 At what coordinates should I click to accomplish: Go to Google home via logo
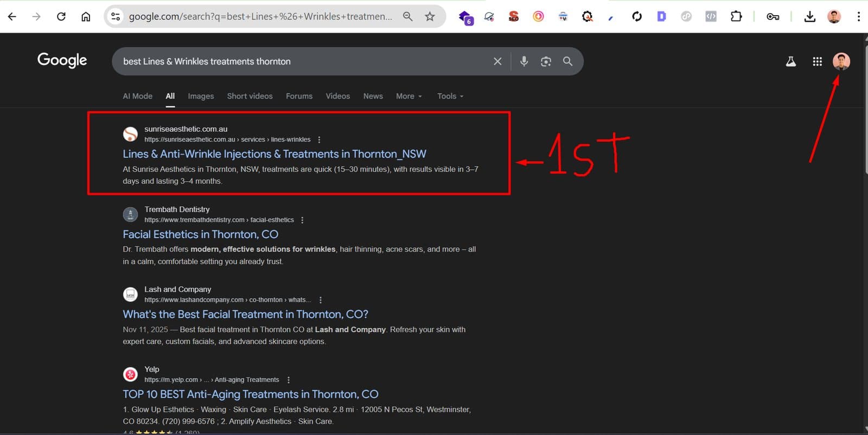pos(62,60)
